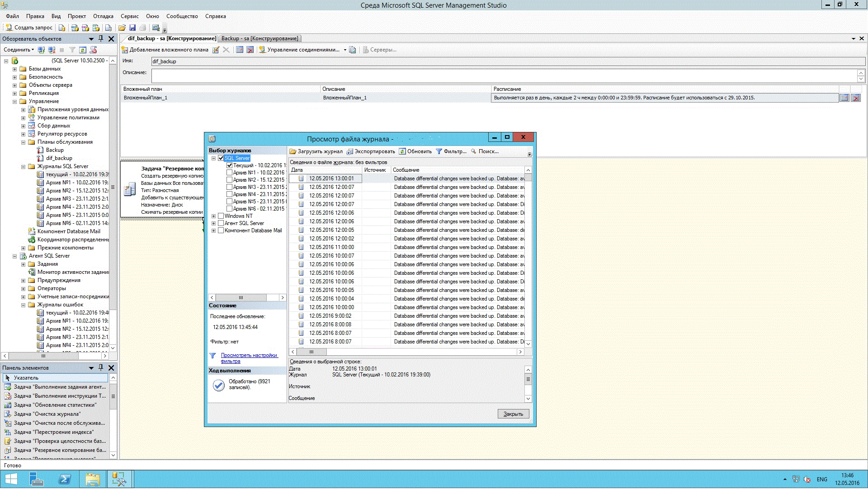This screenshot has height=489, width=868.
Task: Click the subplan schedule calendar icon in the designer toolbar
Action: 240,50
